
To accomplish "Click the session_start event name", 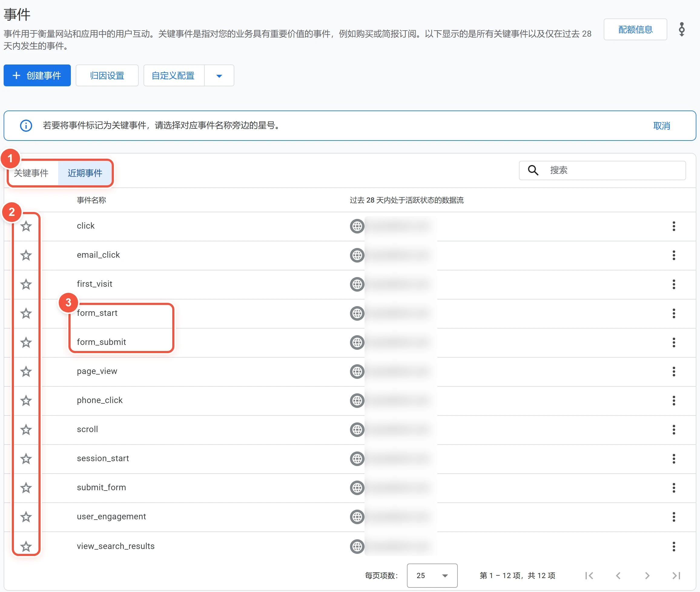I will click(103, 458).
